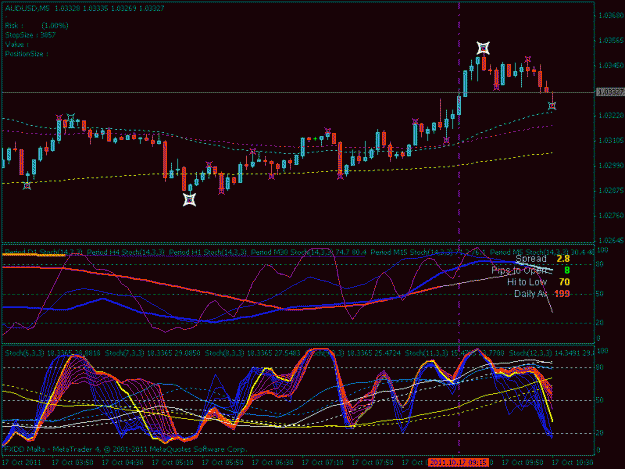Click the 17 Oct 05:50 time axis label
The width and height of the screenshot is (625, 469).
[222, 463]
